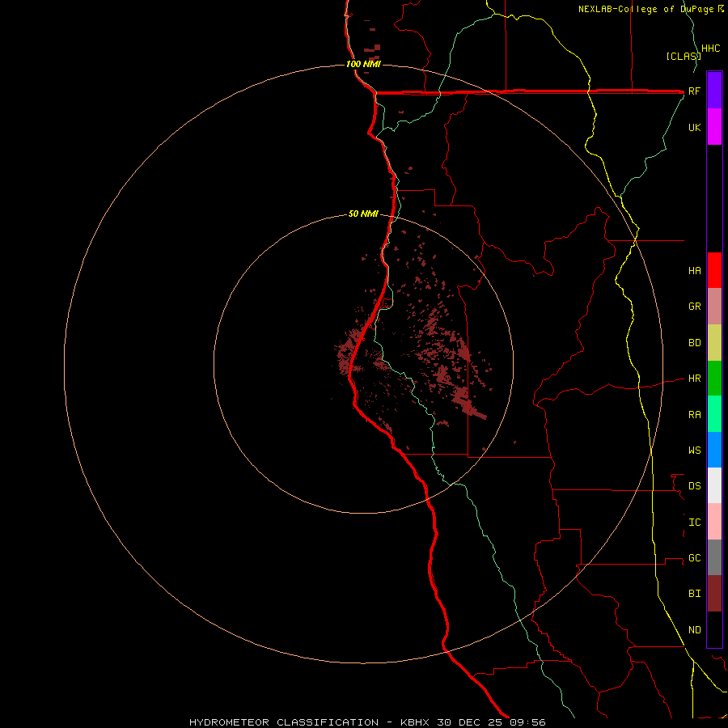Viewport: 728px width, 728px height.
Task: Click the BD legend label
Action: click(x=695, y=343)
